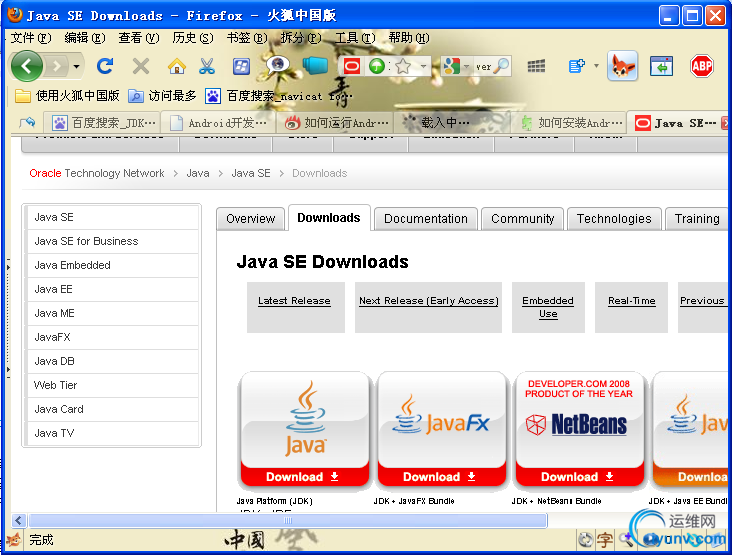Screen dimensions: 732x555
Task: Open the 历史 menu
Action: point(193,38)
